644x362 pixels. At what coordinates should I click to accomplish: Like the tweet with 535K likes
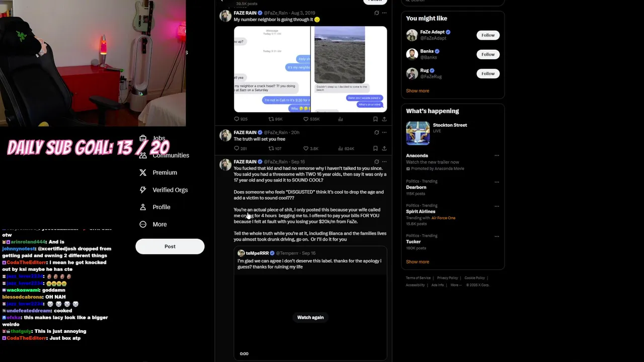point(305,119)
